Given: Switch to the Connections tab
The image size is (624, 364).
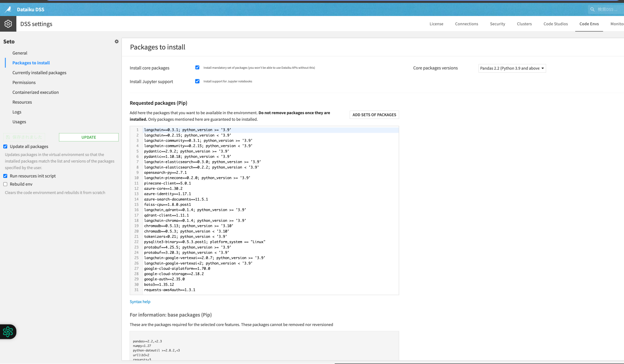Looking at the screenshot, I should pyautogui.click(x=466, y=24).
